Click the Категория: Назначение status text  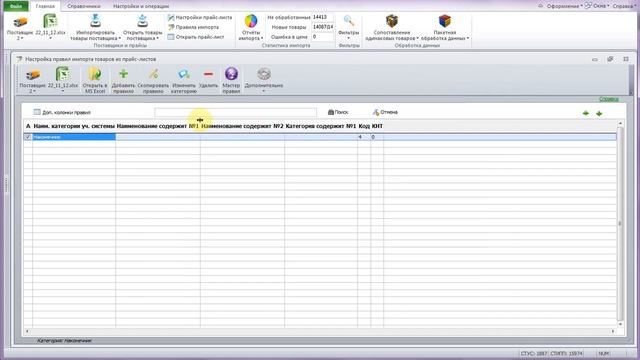click(x=64, y=340)
